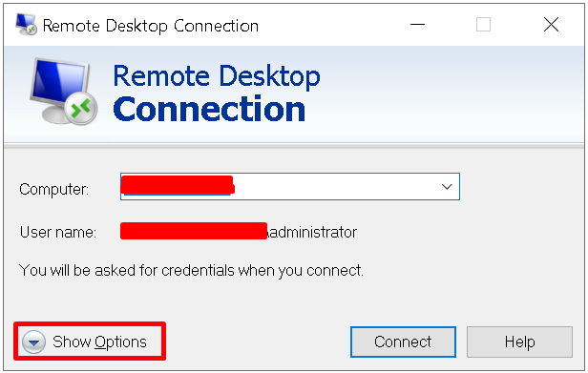Click the Remote Desktop title bar icon
Image resolution: width=588 pixels, height=373 pixels.
(26, 25)
